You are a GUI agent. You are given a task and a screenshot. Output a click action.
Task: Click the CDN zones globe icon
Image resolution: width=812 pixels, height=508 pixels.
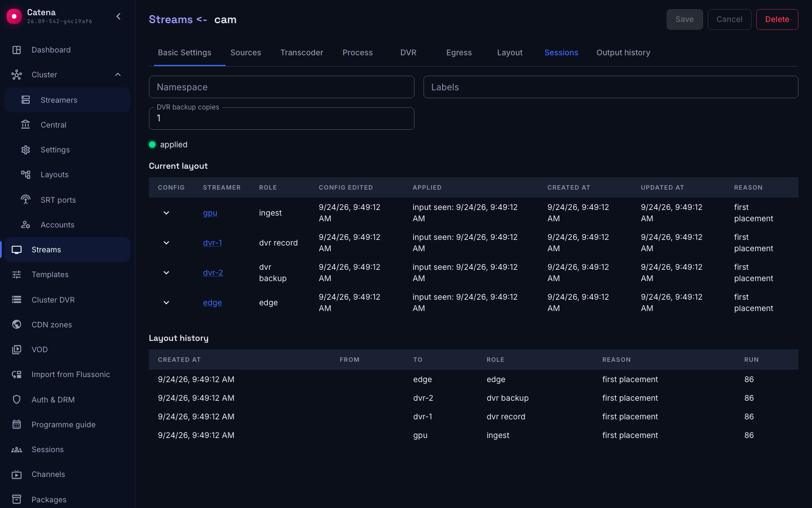pos(17,325)
